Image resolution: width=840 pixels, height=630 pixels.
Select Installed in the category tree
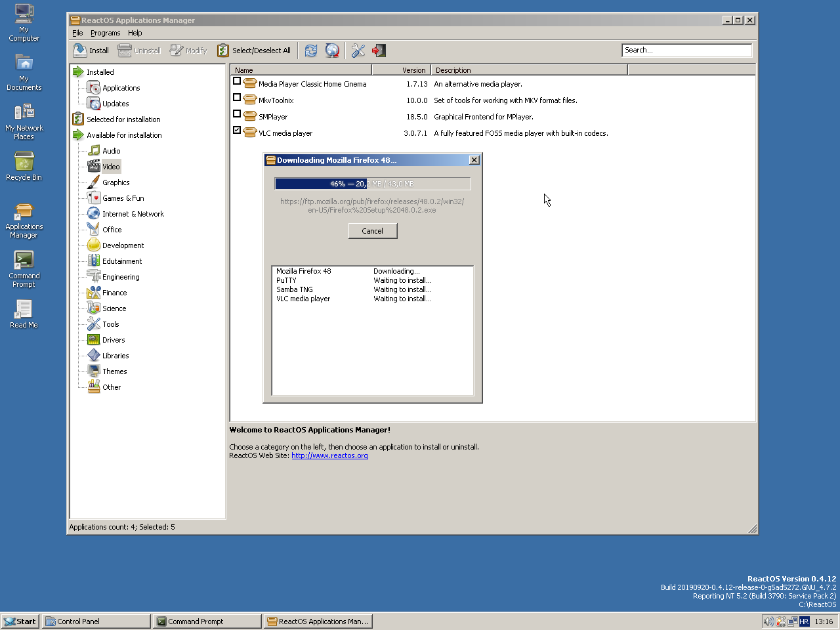(100, 72)
